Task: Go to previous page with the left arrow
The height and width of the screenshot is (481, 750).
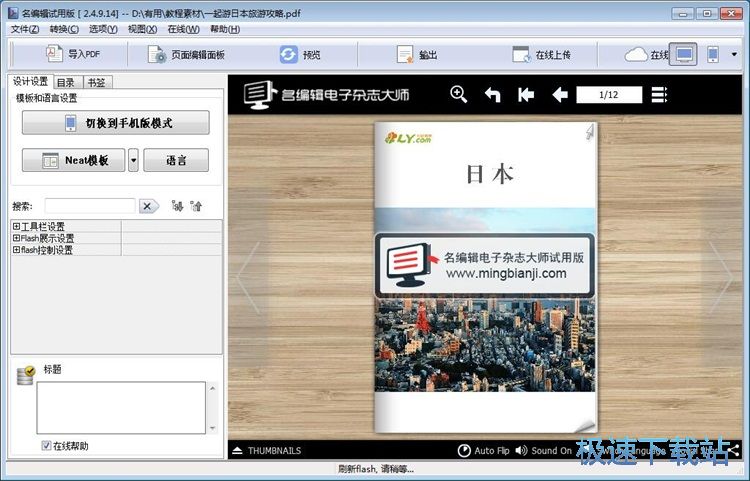Action: [x=560, y=94]
